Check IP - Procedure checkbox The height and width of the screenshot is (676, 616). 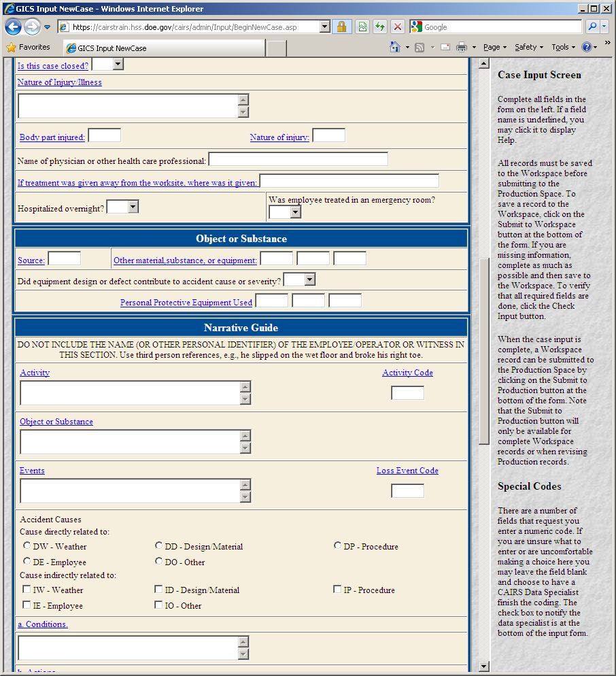click(x=337, y=589)
